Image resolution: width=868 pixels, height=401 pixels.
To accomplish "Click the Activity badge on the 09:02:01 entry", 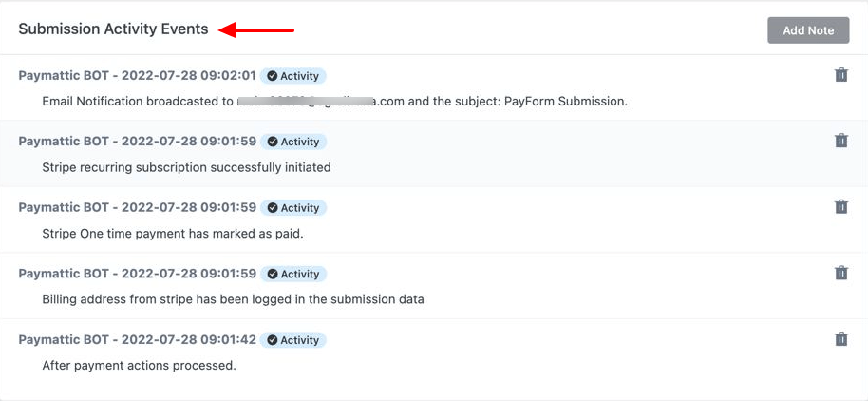I will click(292, 76).
